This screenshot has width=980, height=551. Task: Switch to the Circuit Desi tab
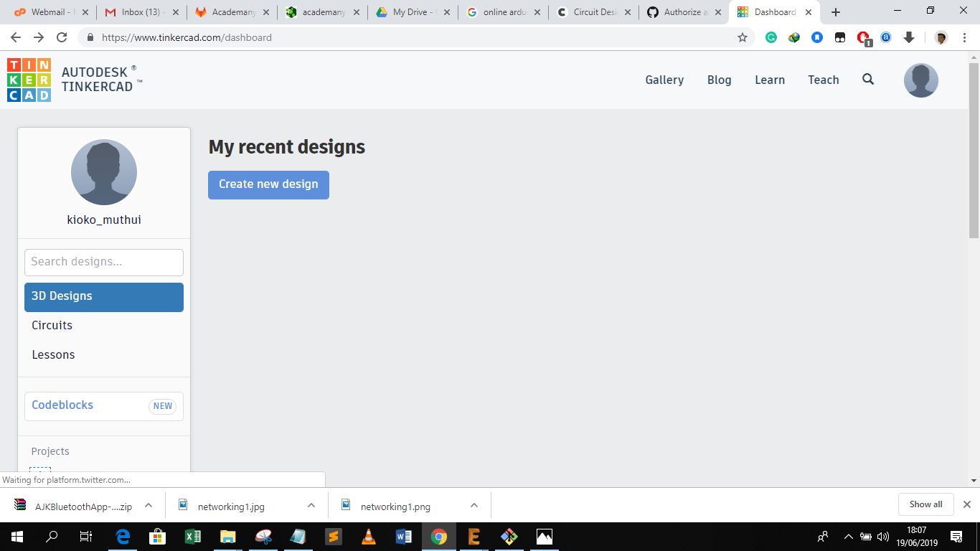tap(592, 12)
